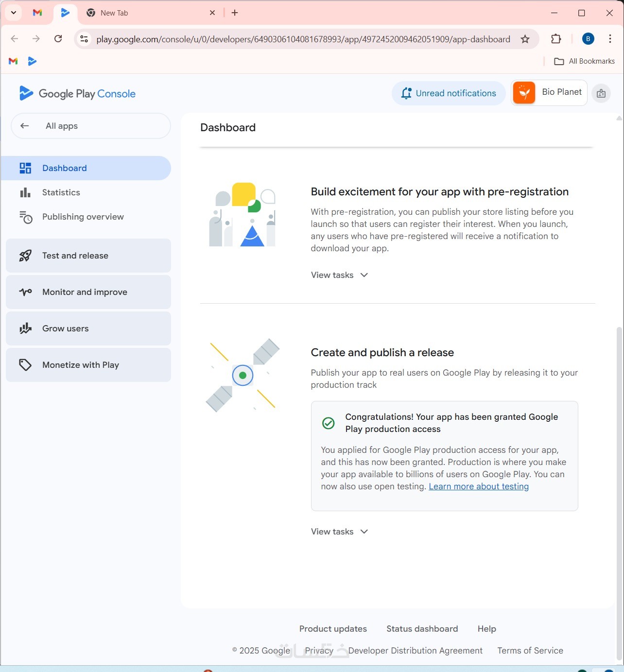The width and height of the screenshot is (624, 672).
Task: Select Dashboard in the sidebar
Action: [x=86, y=168]
